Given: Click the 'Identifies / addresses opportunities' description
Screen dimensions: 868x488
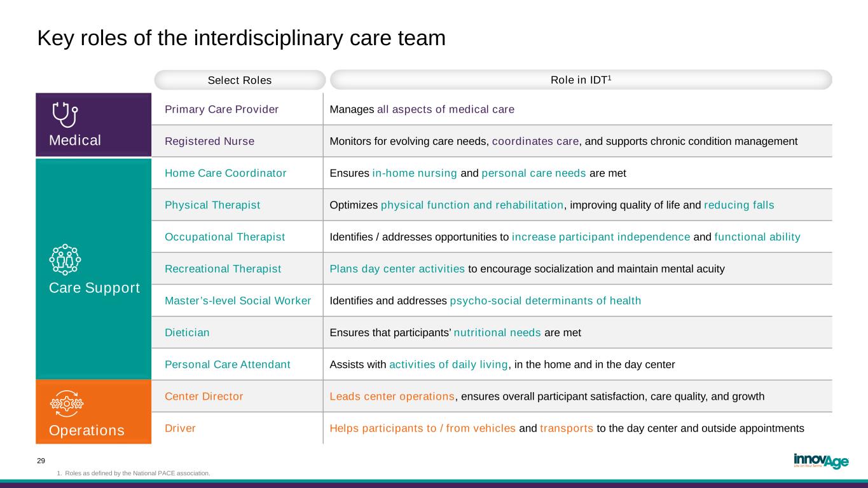Looking at the screenshot, I should 565,236.
